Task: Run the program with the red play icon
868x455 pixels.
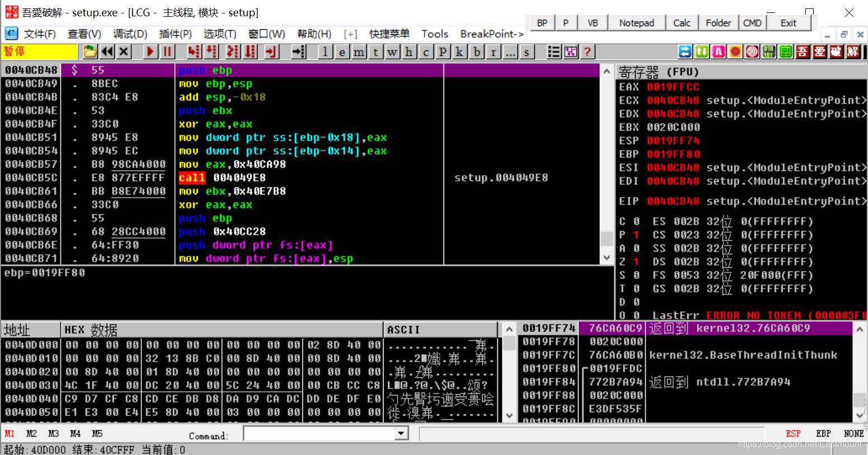Action: (x=150, y=52)
